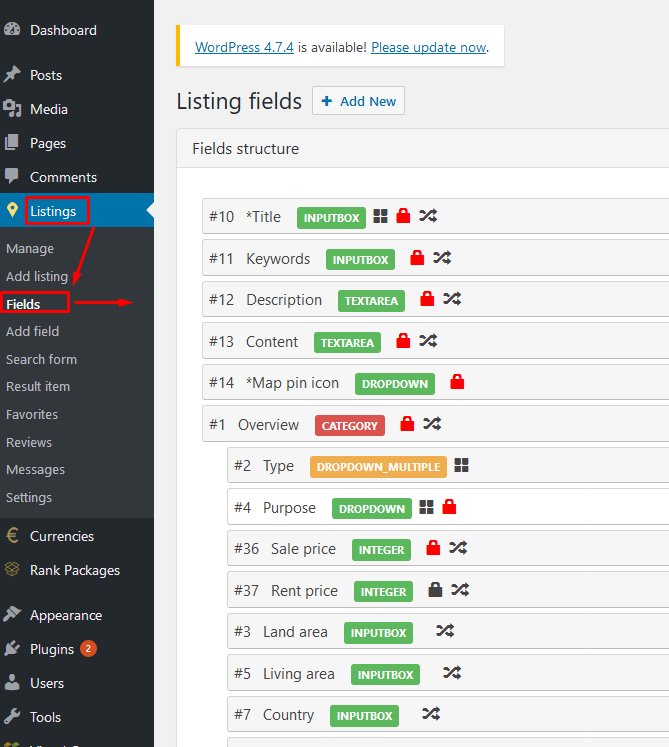Screen dimensions: 669x747
Task: Click the 'Please update now' link
Action: pyautogui.click(x=428, y=47)
